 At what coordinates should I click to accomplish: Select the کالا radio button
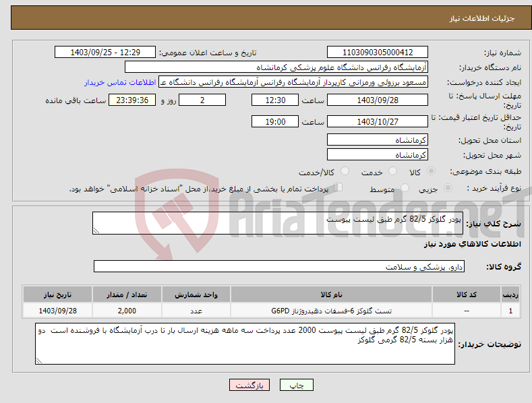coord(431,171)
